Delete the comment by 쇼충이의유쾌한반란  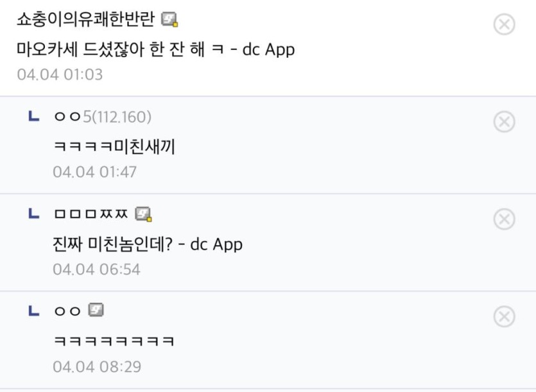(x=504, y=24)
